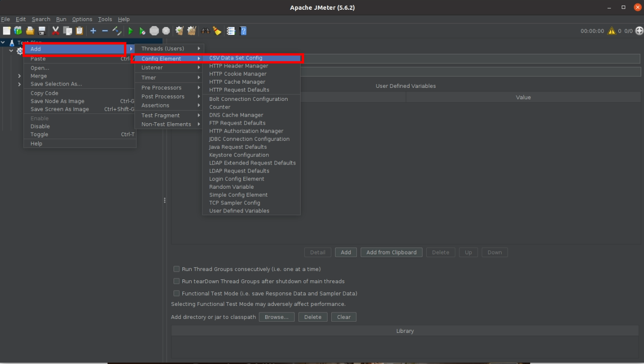Open the Non-Test Elements submenu
This screenshot has width=644, height=364.
coord(169,124)
